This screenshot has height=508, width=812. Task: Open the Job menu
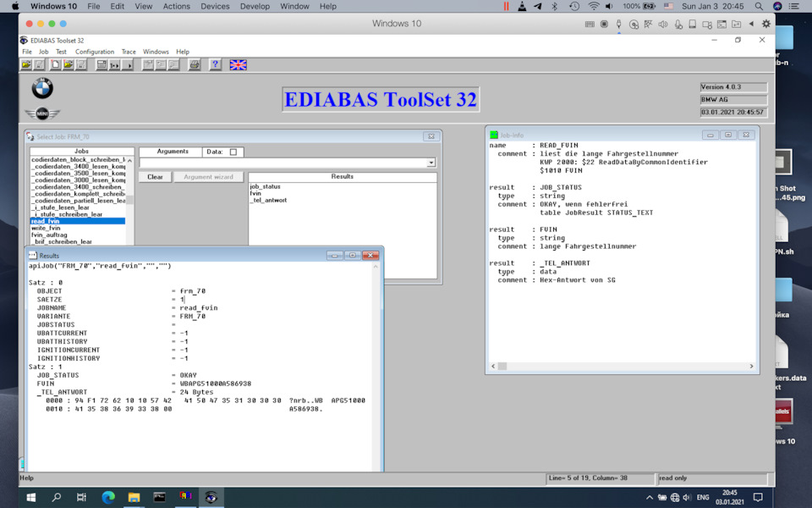(x=43, y=52)
